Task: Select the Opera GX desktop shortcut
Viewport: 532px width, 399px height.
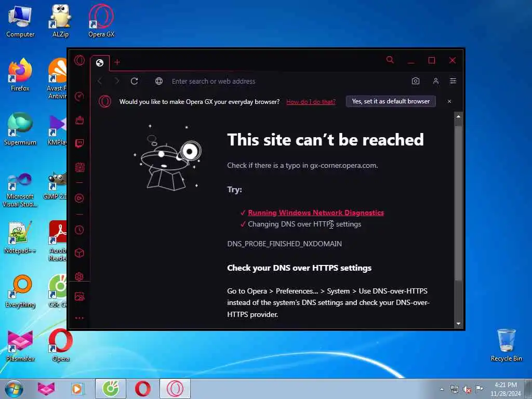Action: 101,21
